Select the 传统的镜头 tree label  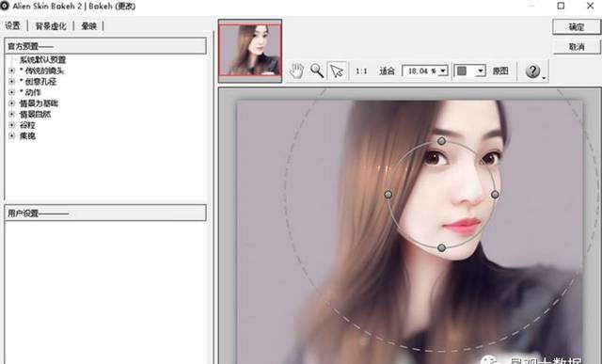(41, 71)
